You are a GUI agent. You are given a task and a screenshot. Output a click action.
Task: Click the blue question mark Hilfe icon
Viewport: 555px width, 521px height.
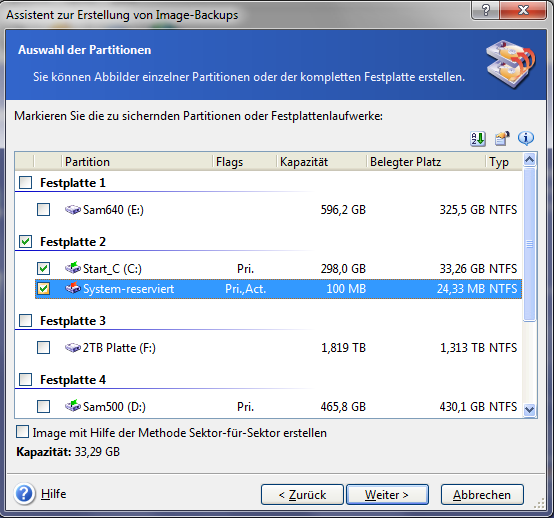(24, 494)
